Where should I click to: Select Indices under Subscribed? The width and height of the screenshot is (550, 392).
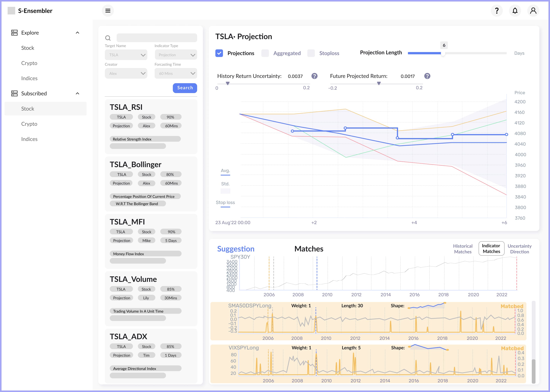click(x=29, y=139)
